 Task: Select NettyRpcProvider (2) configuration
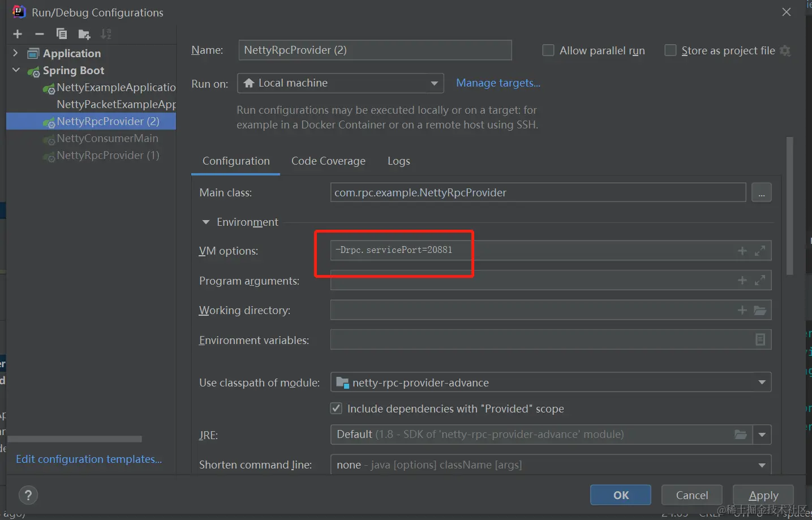91,121
